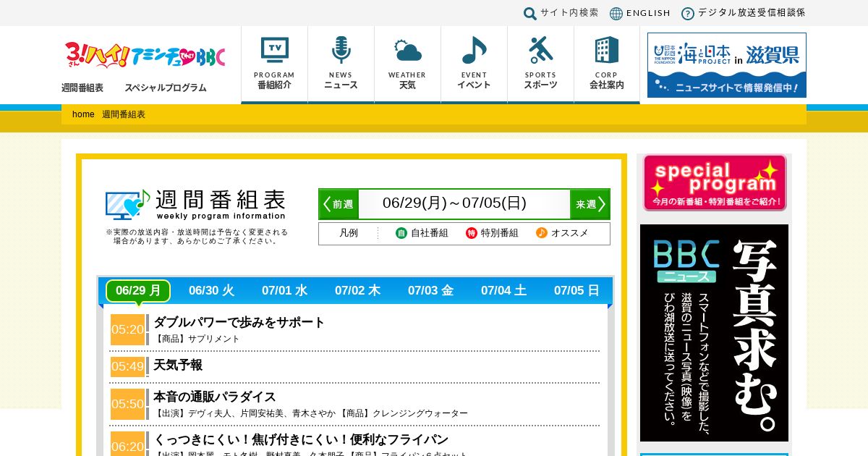Click the question mark help icon
The width and height of the screenshot is (868, 456).
[688, 14]
